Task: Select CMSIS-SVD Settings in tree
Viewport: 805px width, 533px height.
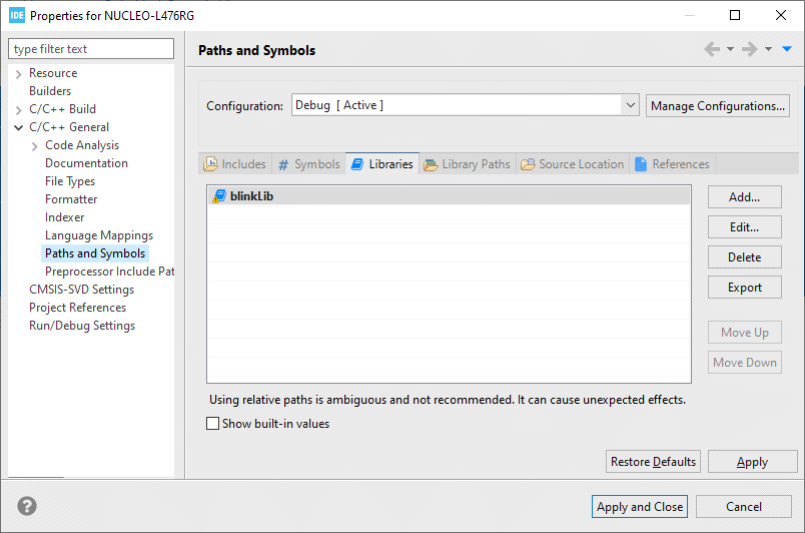Action: [x=81, y=289]
